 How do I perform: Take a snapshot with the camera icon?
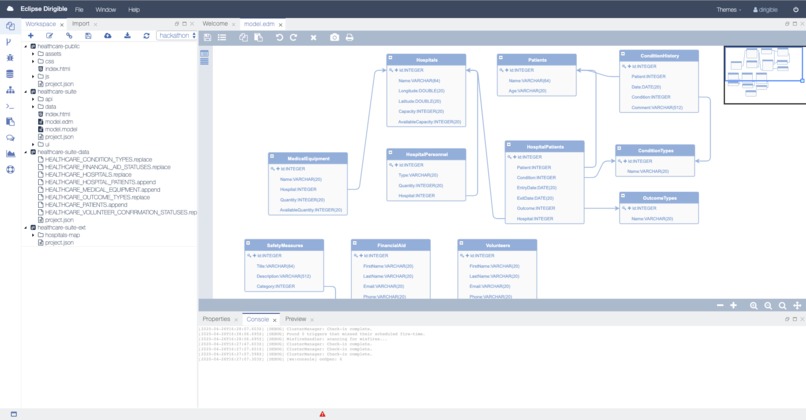(x=335, y=38)
